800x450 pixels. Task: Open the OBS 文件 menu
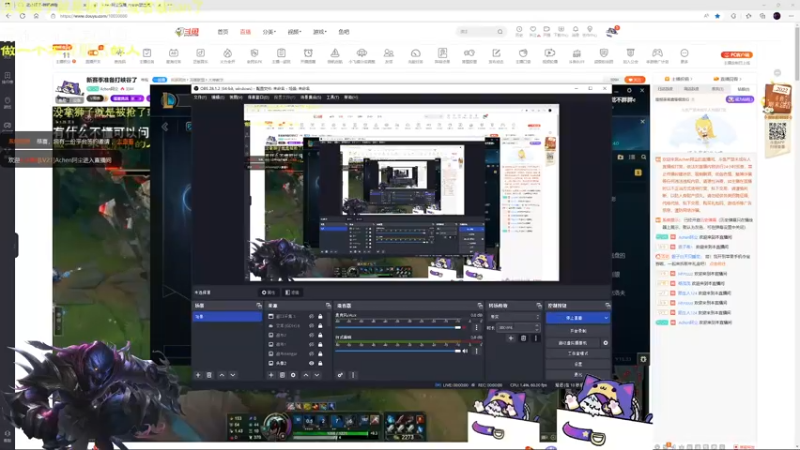[200, 97]
